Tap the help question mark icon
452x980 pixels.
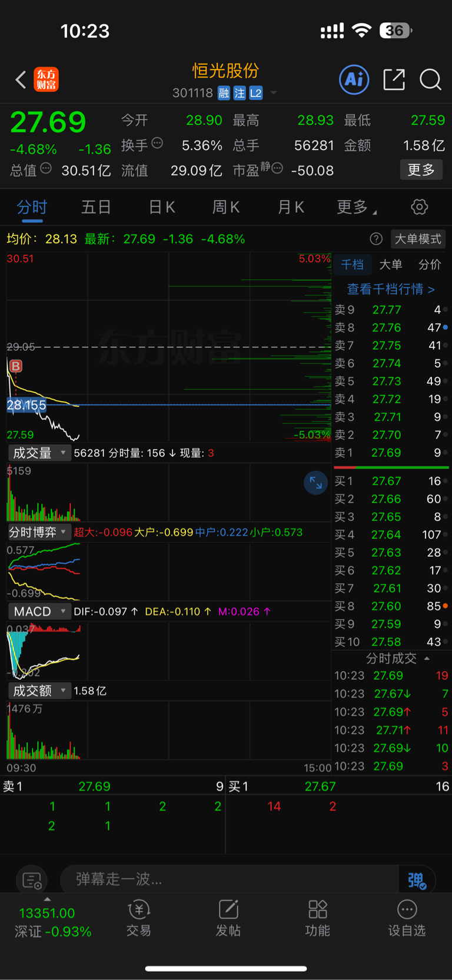(376, 239)
